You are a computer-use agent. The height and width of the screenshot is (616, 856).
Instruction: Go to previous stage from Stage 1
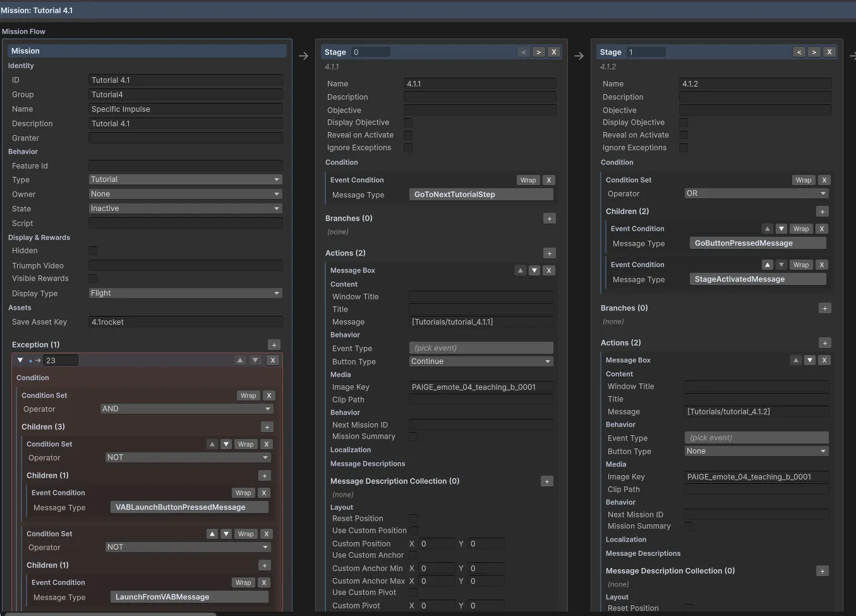click(x=799, y=52)
